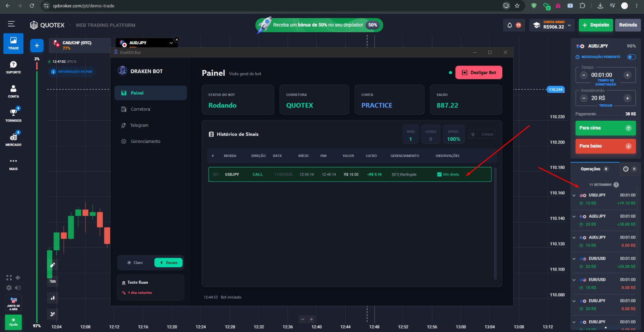
Task: Open Gerenciamento in Draken Bot menu
Action: (x=151, y=141)
